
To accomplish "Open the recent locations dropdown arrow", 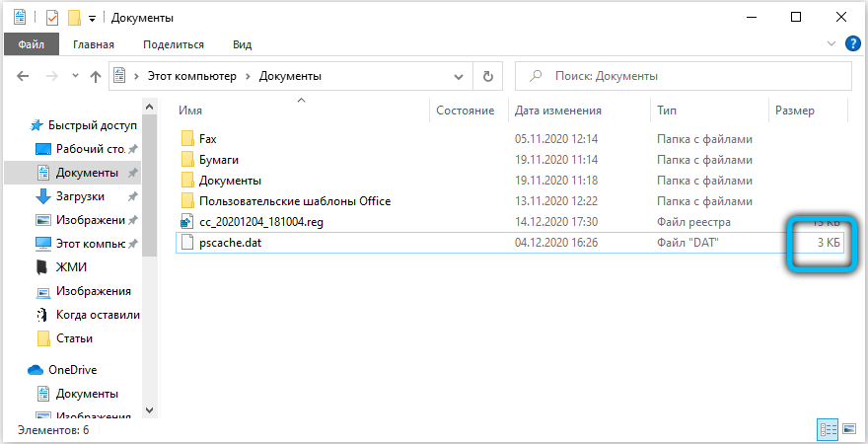I will (75, 76).
